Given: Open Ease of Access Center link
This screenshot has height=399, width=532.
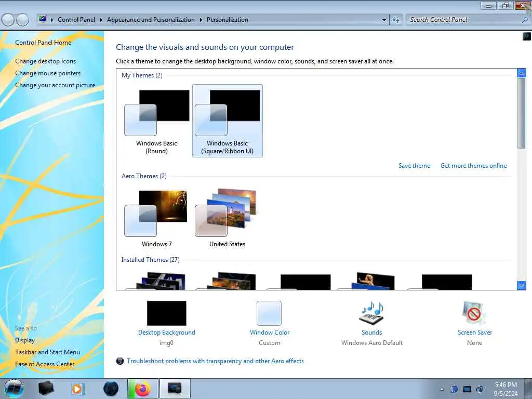Looking at the screenshot, I should click(x=45, y=364).
